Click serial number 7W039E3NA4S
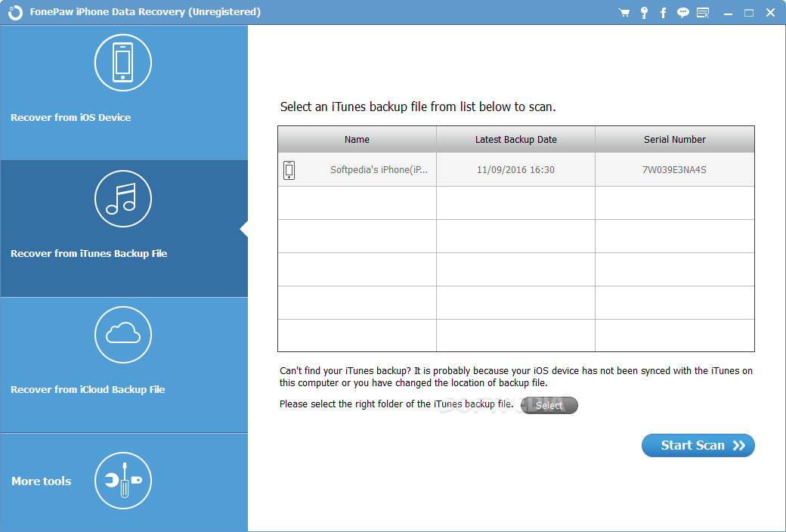The height and width of the screenshot is (532, 786). [x=674, y=169]
